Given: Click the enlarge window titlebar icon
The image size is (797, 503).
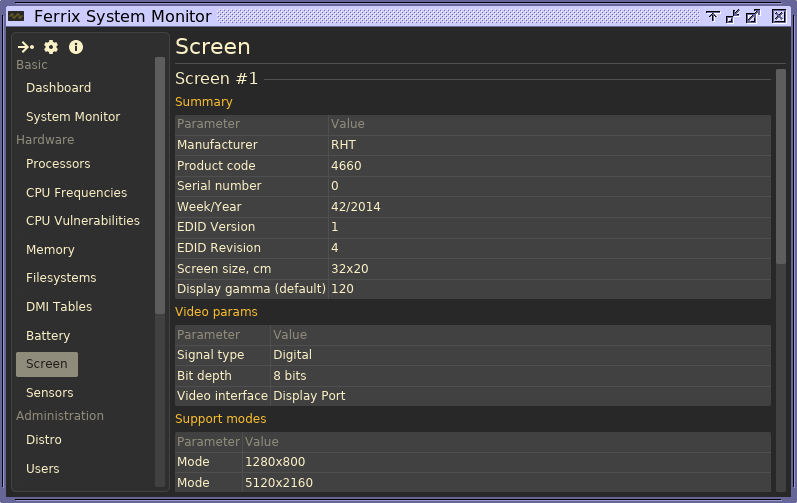Looking at the screenshot, I should pos(753,16).
